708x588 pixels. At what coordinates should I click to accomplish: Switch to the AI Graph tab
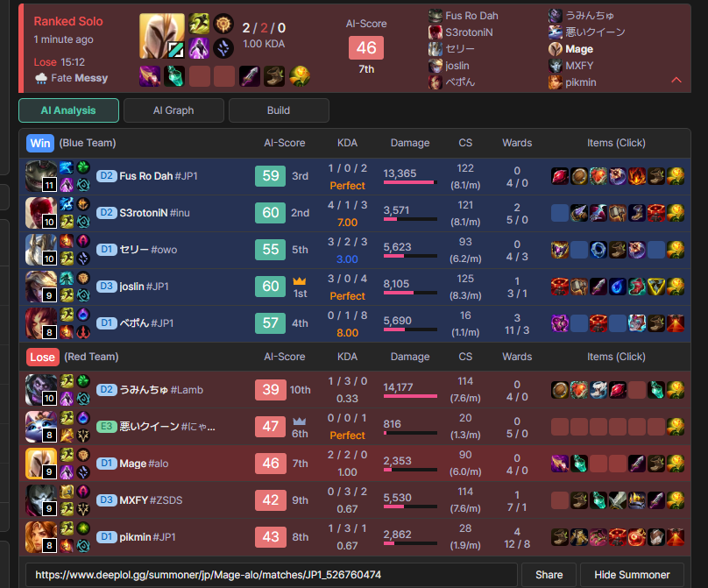[x=173, y=110]
